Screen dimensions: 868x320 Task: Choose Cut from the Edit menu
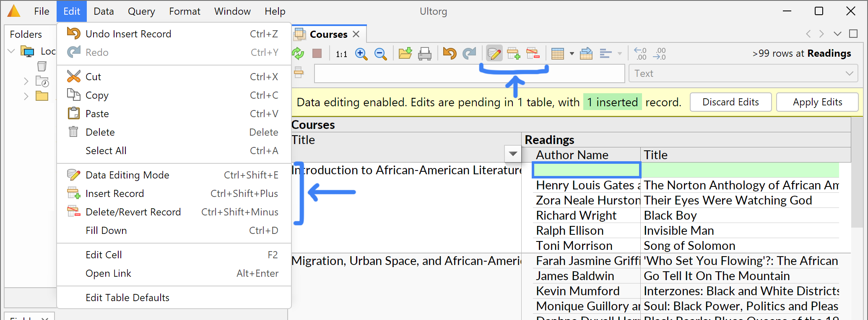coord(174,77)
